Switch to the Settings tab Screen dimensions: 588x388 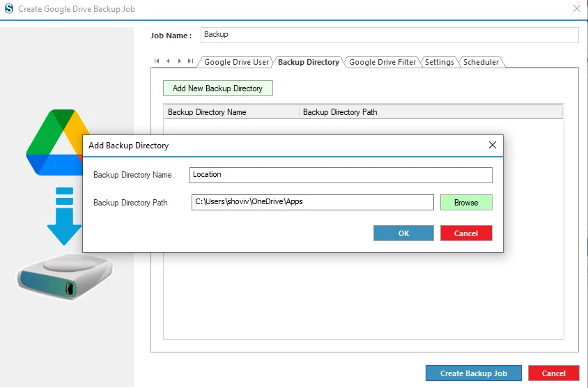coord(439,62)
